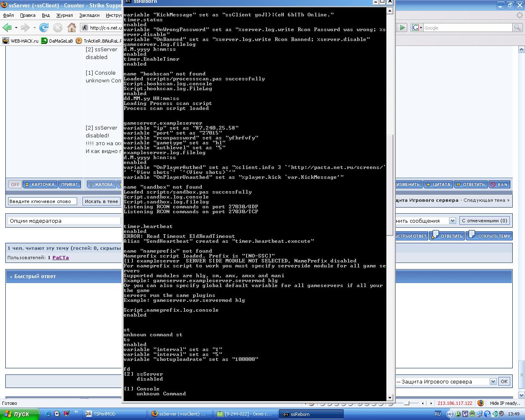Screen dimensions: 525x420
Task: Click the Искать в теме button
Action: click(x=101, y=201)
